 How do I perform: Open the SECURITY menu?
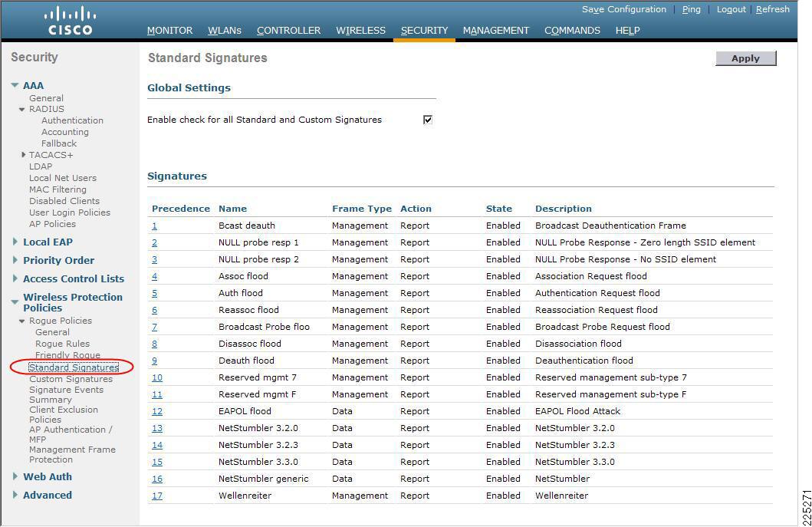(424, 31)
